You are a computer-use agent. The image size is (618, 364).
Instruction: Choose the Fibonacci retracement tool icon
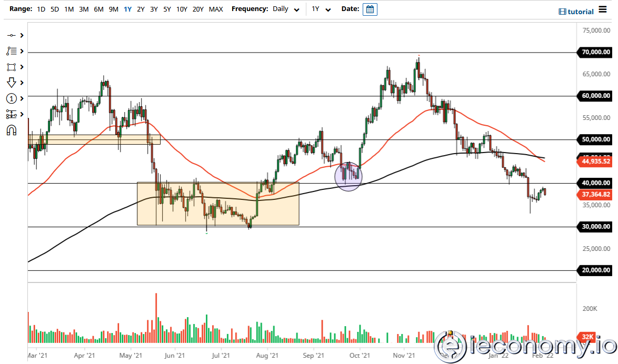[12, 51]
